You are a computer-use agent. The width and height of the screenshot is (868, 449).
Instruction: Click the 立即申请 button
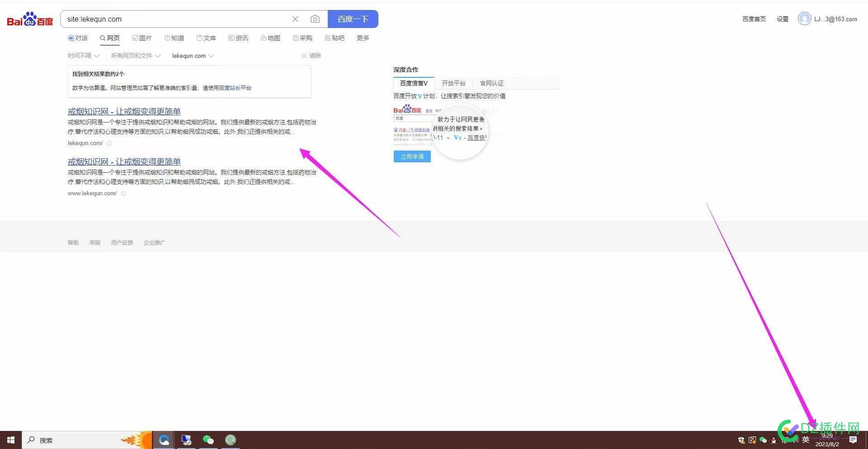click(x=412, y=156)
